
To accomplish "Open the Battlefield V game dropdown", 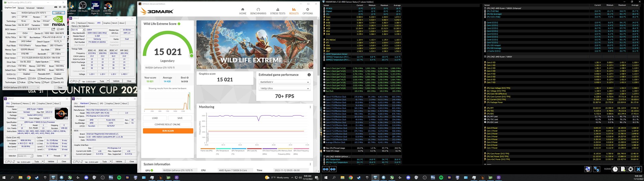I will [284, 82].
